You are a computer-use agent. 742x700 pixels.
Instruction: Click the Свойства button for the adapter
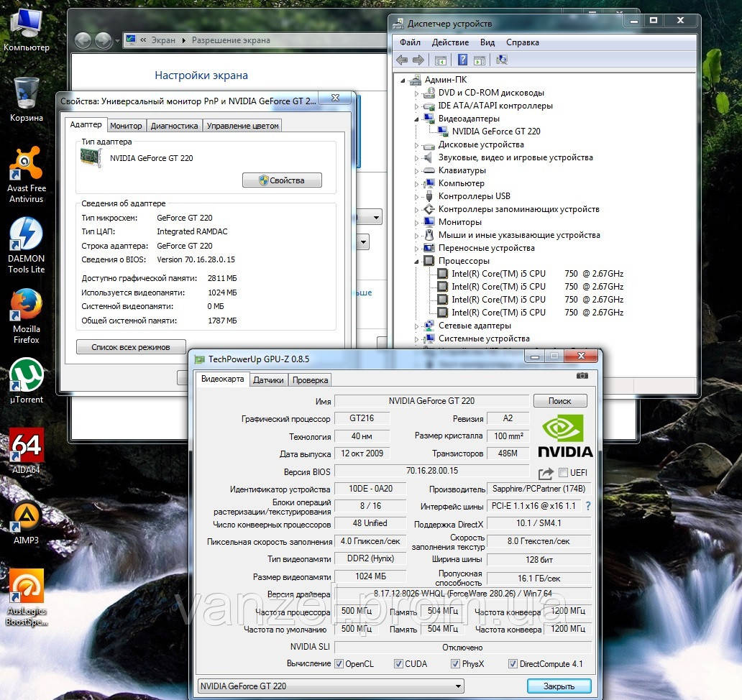(282, 180)
